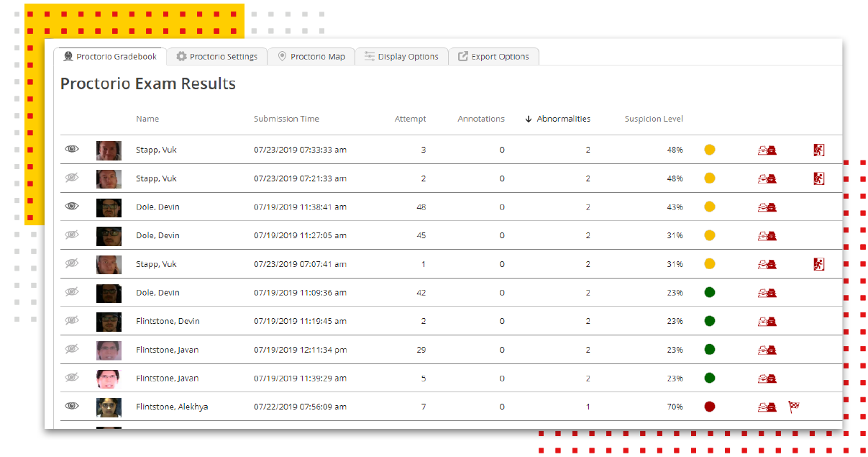Click submission time 07/22/2019 07:56:09 am
The image size is (868, 457).
300,407
